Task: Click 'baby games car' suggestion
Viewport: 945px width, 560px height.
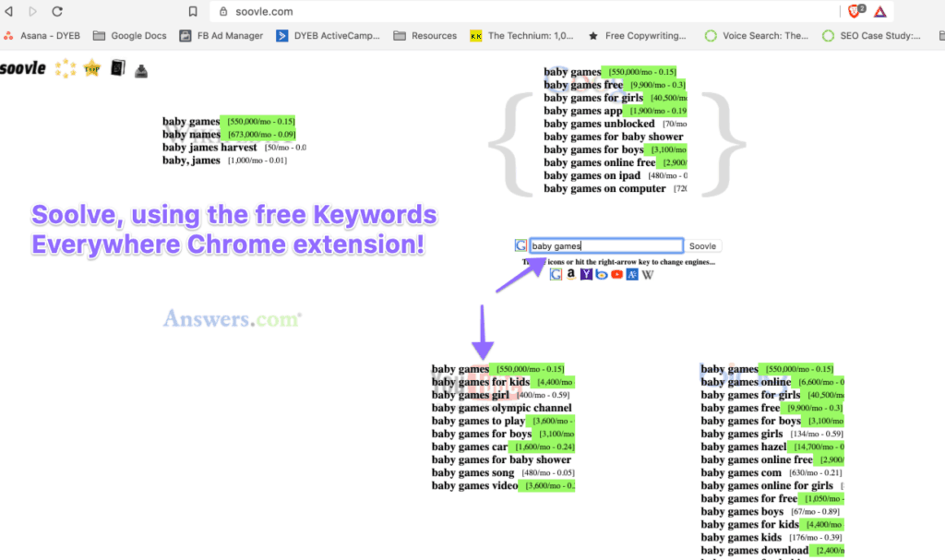Action: [x=470, y=447]
